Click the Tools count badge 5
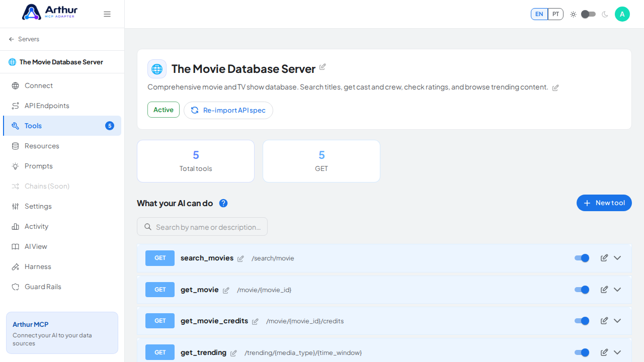Image resolution: width=644 pixels, height=362 pixels. pyautogui.click(x=110, y=126)
